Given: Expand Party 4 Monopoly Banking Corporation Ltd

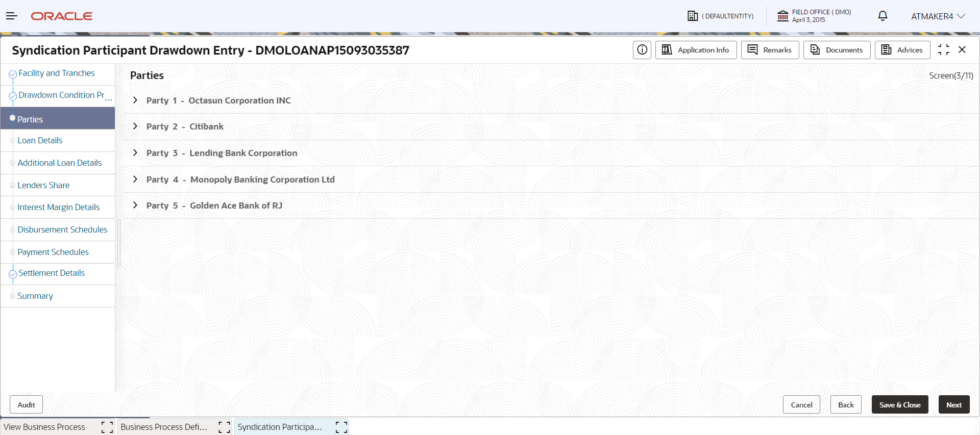Looking at the screenshot, I should pyautogui.click(x=135, y=179).
